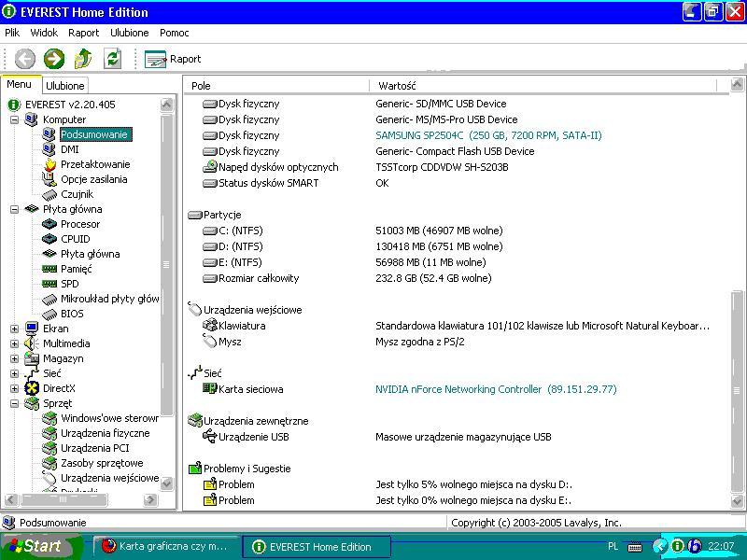The width and height of the screenshot is (747, 560).
Task: Open the NVIDIA nForce Networking Controller link
Action: click(496, 389)
